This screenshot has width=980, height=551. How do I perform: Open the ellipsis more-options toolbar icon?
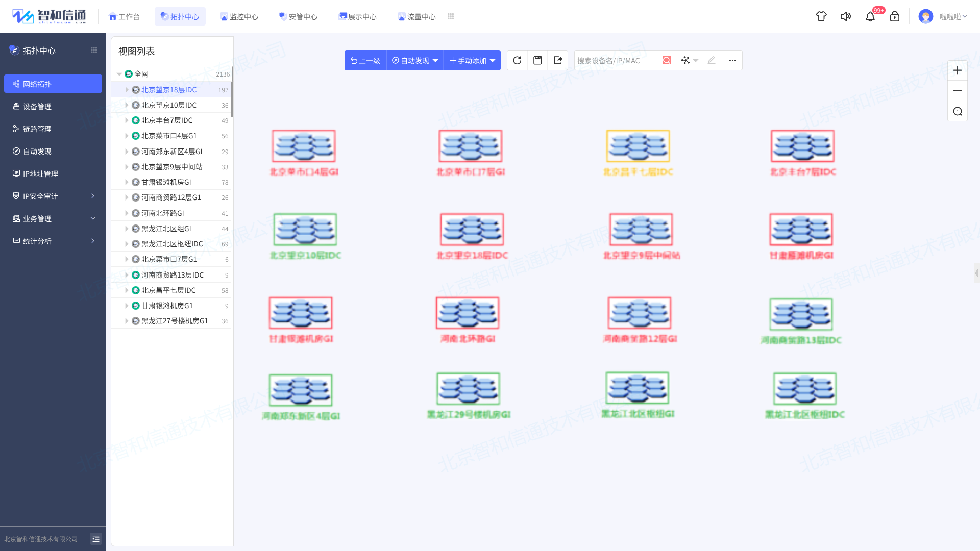click(732, 60)
